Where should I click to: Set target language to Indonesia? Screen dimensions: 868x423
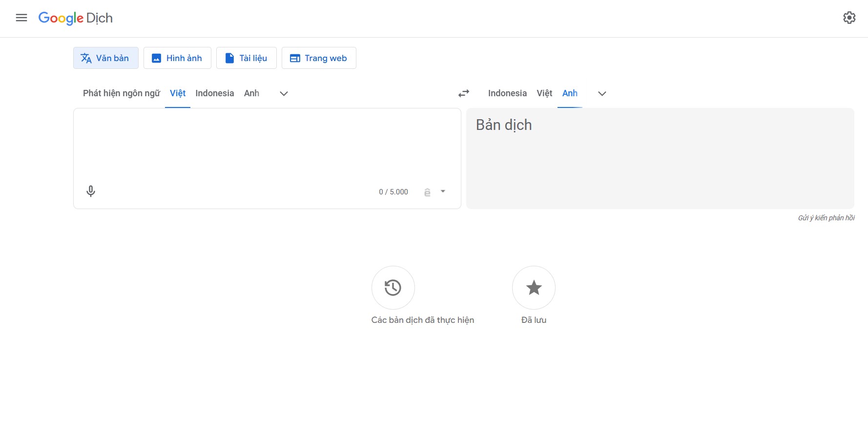tap(507, 93)
